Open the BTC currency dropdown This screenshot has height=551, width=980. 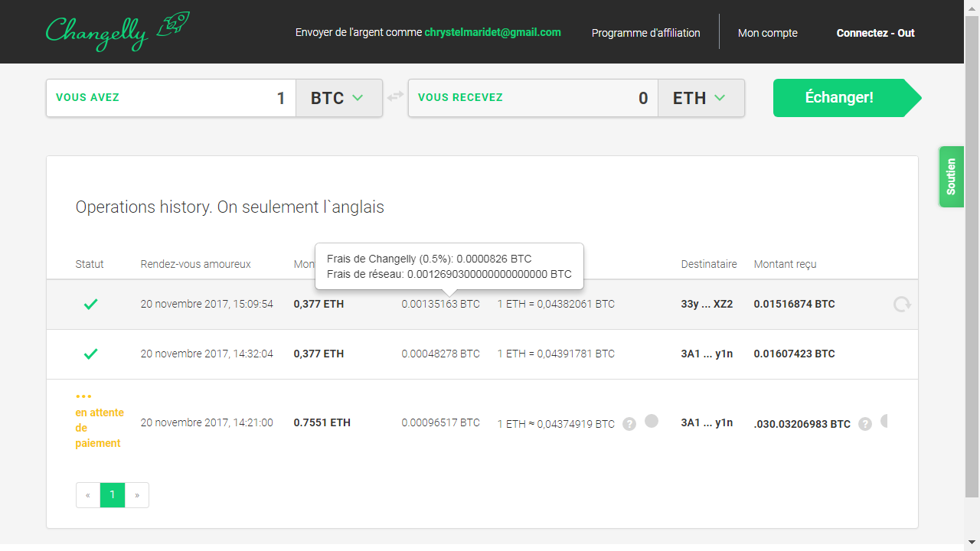click(x=338, y=98)
